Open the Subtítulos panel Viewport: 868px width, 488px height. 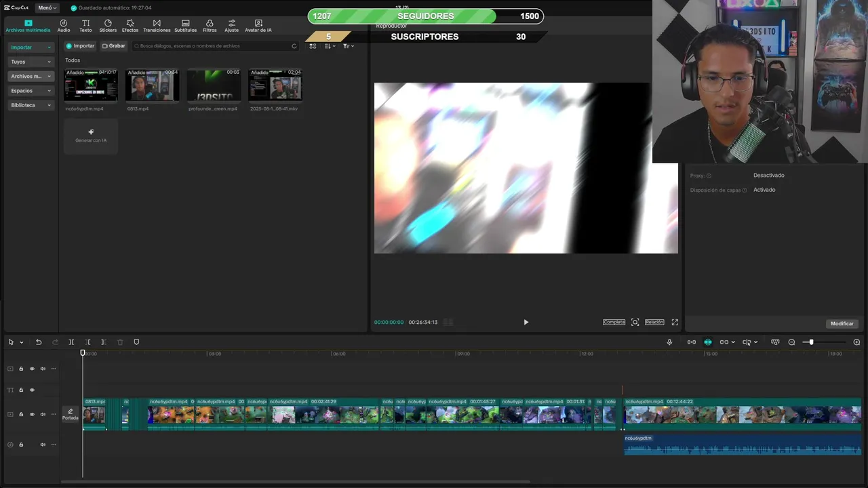click(x=185, y=26)
